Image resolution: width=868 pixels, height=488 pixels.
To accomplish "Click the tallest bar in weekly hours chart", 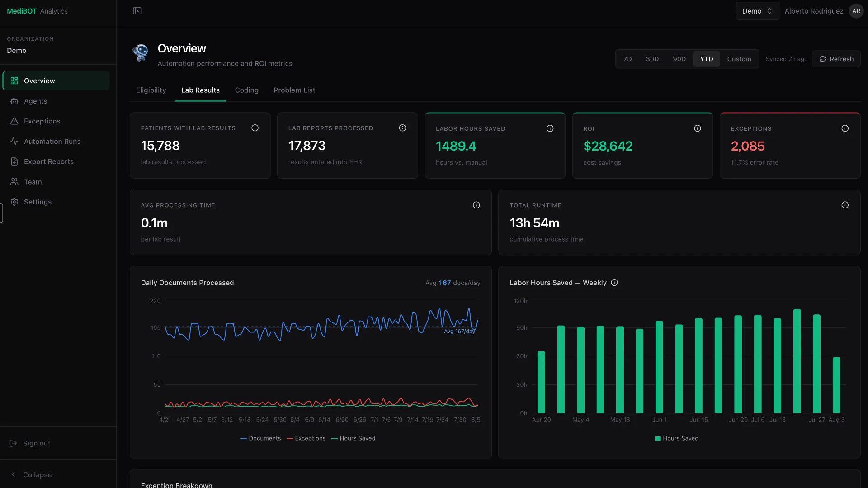I will [x=797, y=361].
